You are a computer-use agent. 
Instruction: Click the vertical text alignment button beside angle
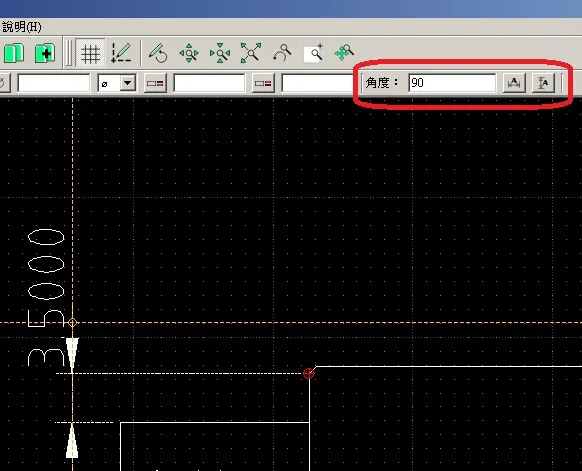click(543, 82)
